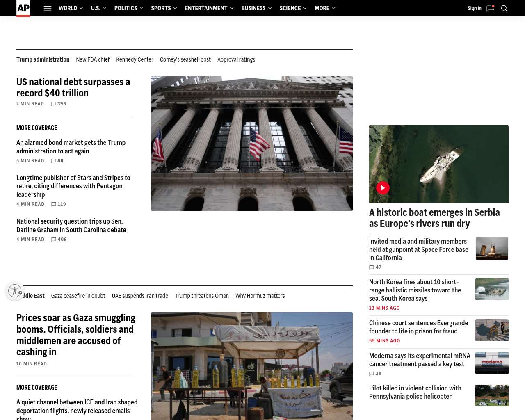Click the rocket launch thumbnail
The height and width of the screenshot is (420, 525).
(x=492, y=249)
